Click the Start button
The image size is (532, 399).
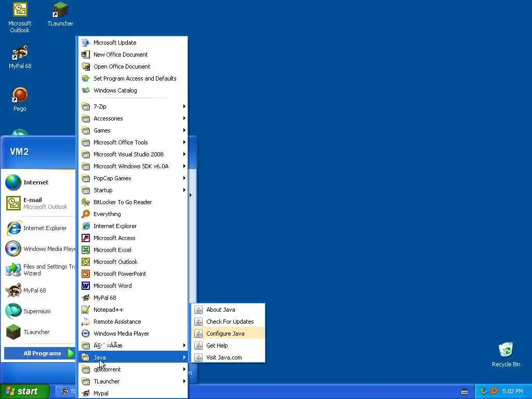[x=24, y=391]
